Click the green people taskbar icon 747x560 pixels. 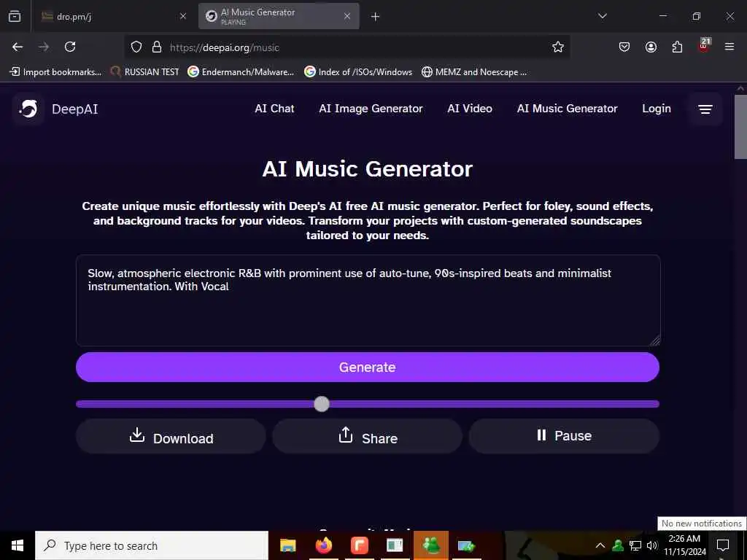coord(430,545)
